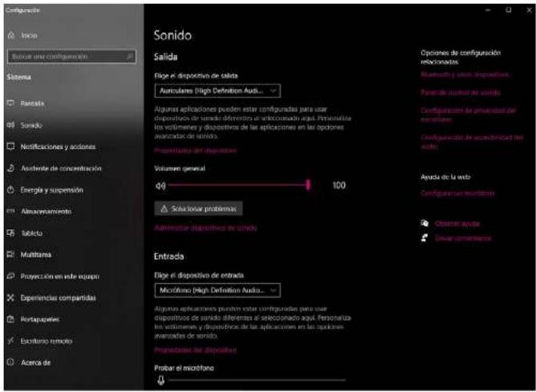Click the Obtener ayuda chat icon
Viewport: 536px width, 392px height.
click(x=424, y=224)
